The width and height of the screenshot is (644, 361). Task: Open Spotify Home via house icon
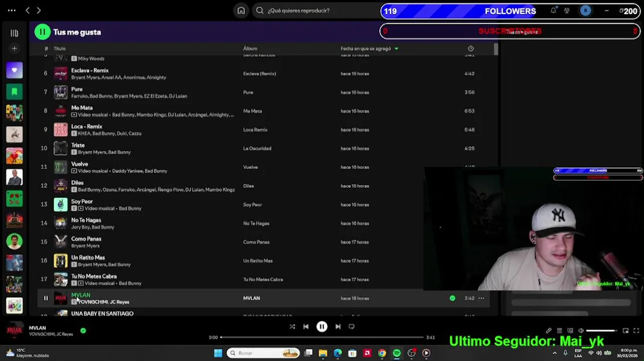pos(241,10)
